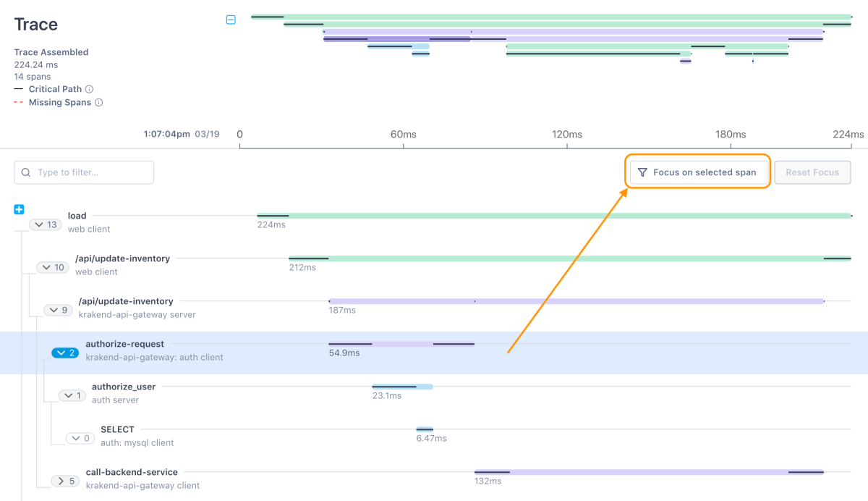
Task: Click the load span 224ms duration bar
Action: tap(554, 216)
